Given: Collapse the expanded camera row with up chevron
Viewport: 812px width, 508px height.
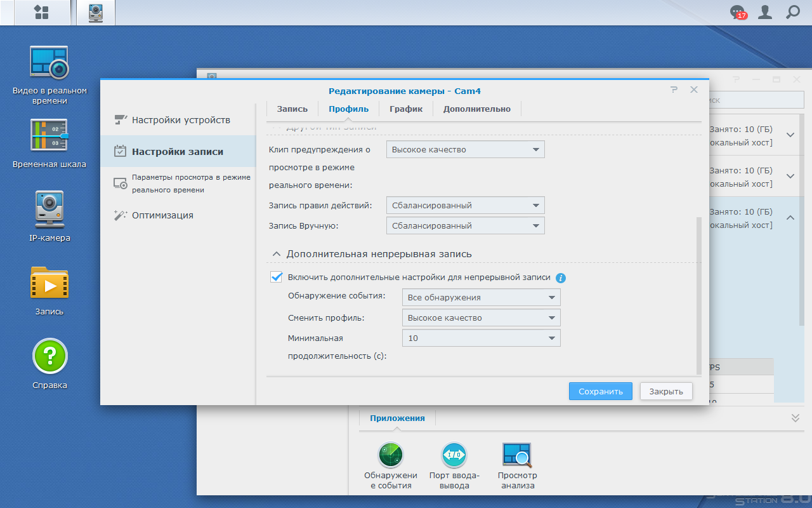Looking at the screenshot, I should pos(790,218).
